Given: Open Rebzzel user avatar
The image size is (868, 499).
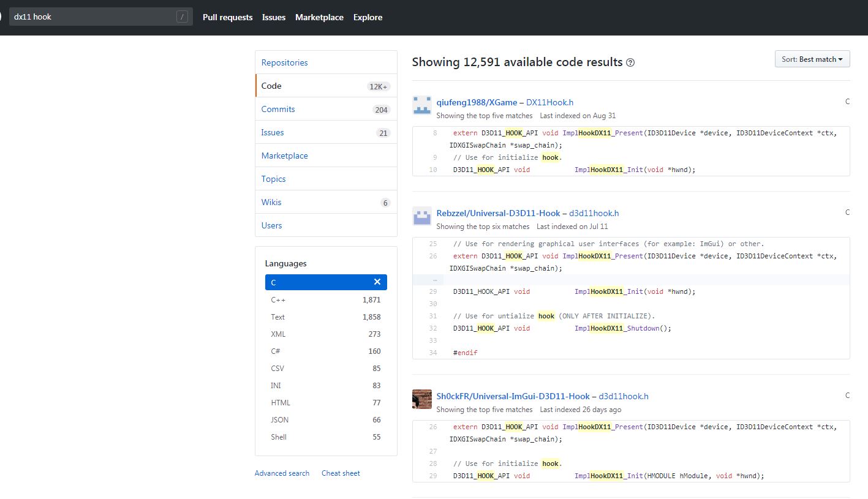Looking at the screenshot, I should 422,217.
